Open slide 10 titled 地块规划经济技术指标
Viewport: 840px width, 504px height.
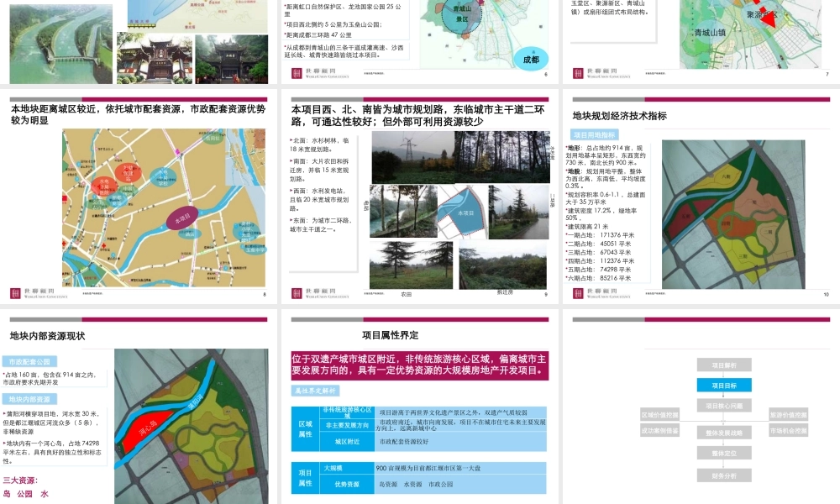click(x=701, y=197)
